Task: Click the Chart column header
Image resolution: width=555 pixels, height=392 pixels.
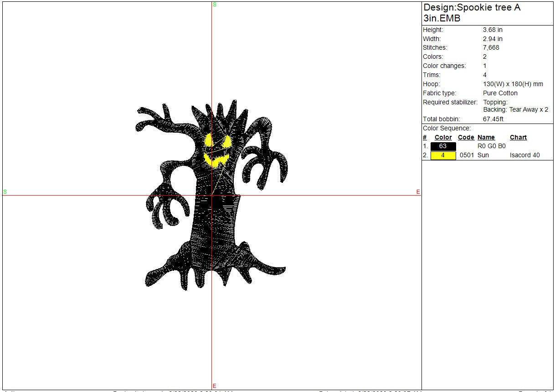Action: click(x=518, y=137)
